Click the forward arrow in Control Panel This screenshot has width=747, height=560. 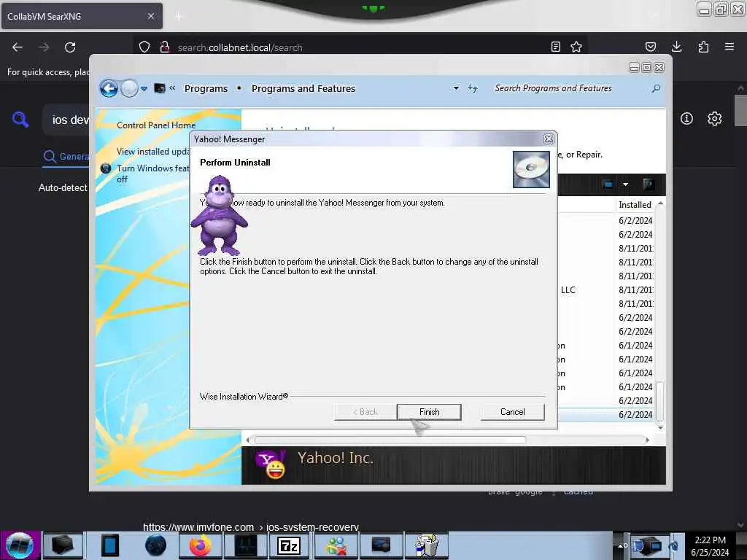[129, 88]
